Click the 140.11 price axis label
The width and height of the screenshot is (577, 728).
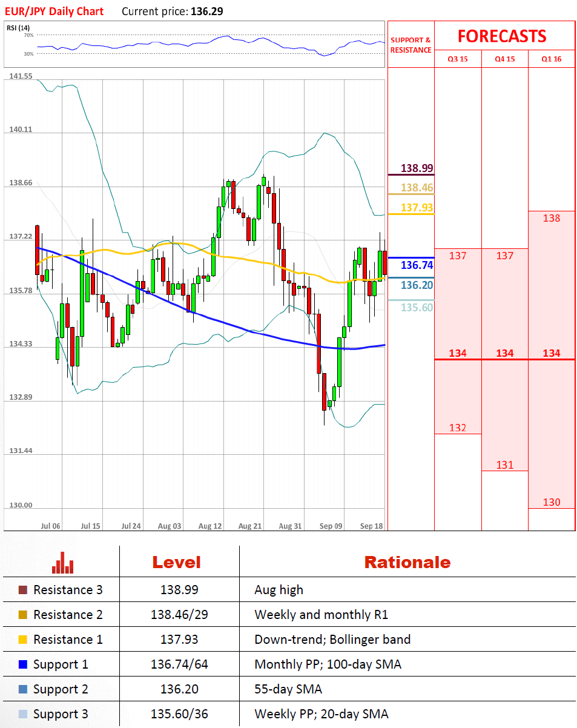20,130
